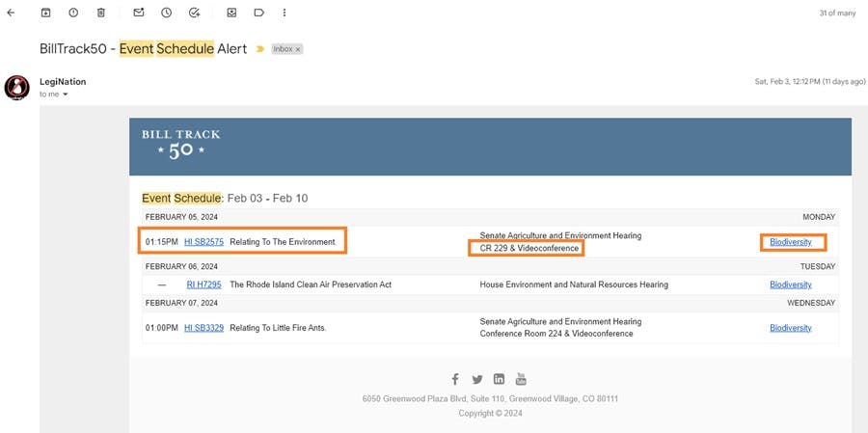Click 'The Rhode Island Clean Air Preservation Act'

[x=311, y=284]
